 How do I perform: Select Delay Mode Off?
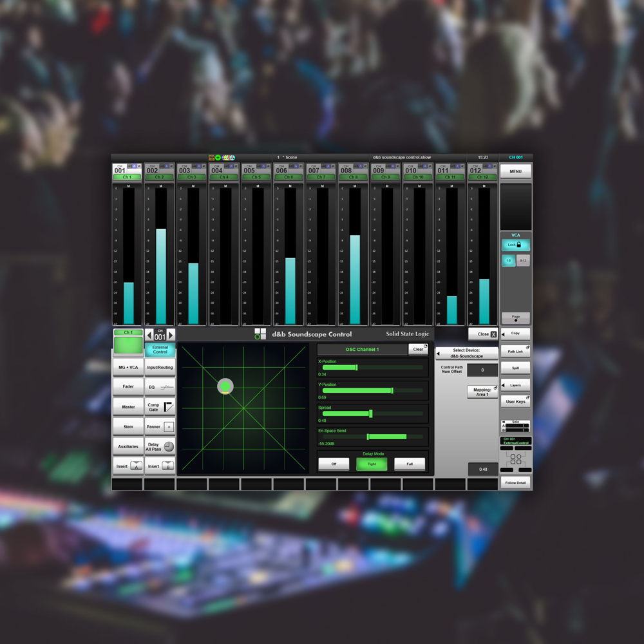(334, 464)
